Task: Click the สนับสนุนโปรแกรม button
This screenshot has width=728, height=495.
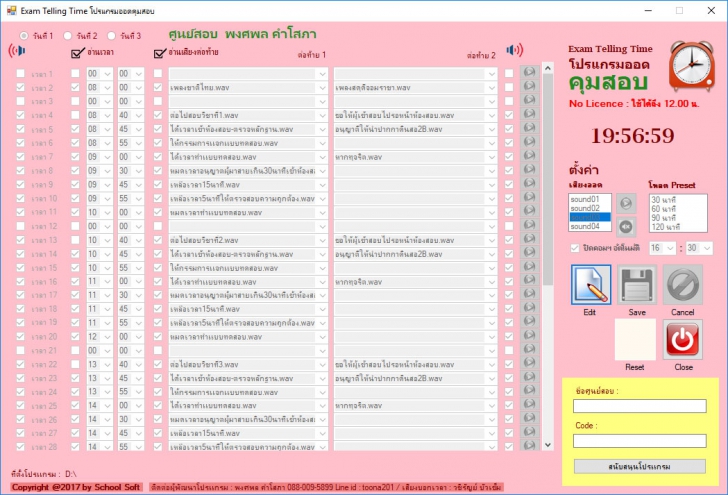Action: coord(640,466)
